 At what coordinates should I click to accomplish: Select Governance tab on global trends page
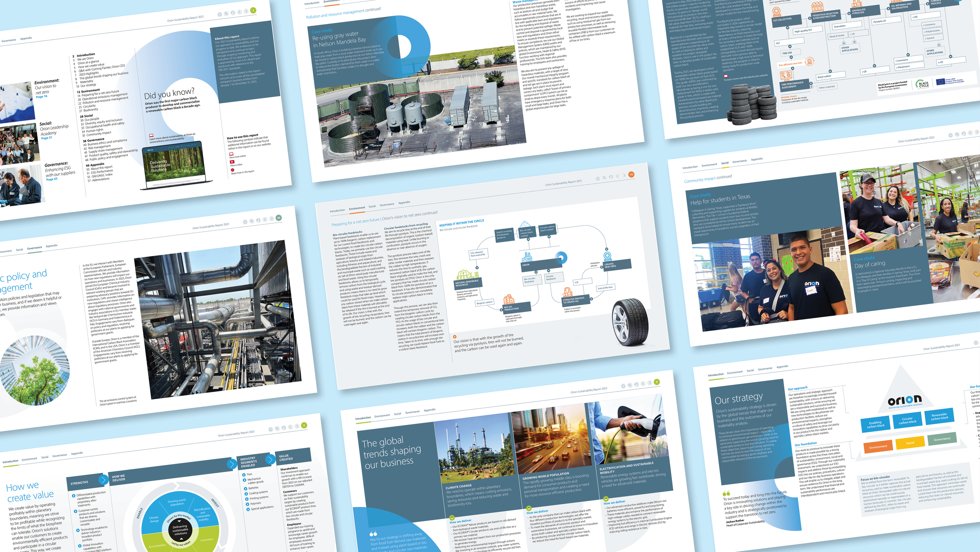[x=412, y=412]
